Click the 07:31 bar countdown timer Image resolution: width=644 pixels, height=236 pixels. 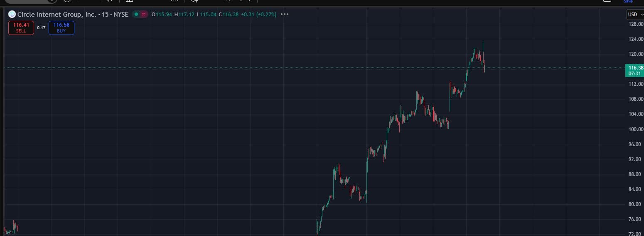634,74
